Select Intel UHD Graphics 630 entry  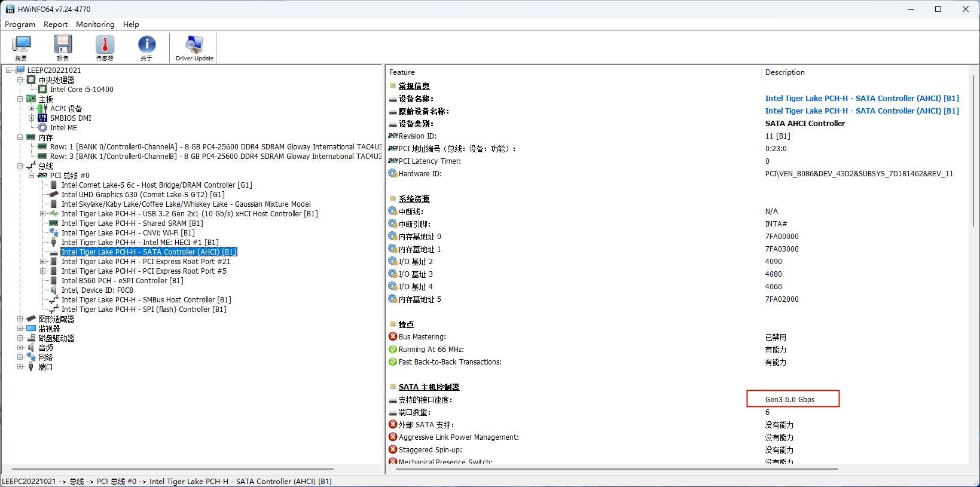click(x=143, y=195)
